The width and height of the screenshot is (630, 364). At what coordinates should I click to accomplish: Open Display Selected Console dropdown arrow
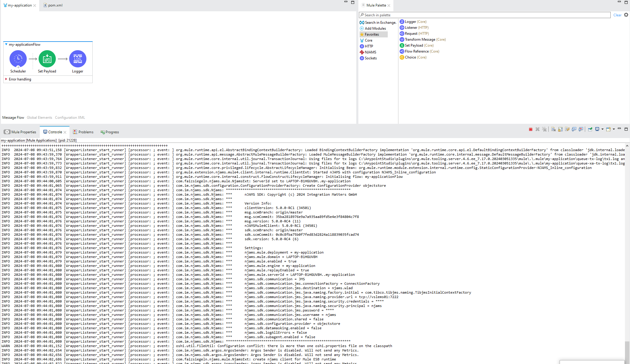602,129
